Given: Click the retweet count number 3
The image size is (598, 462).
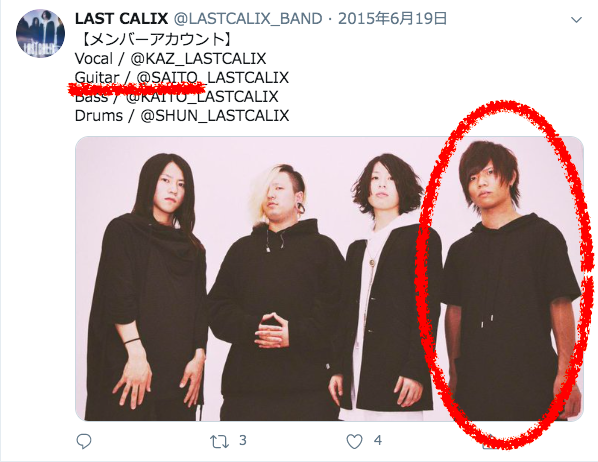Looking at the screenshot, I should pyautogui.click(x=243, y=441).
